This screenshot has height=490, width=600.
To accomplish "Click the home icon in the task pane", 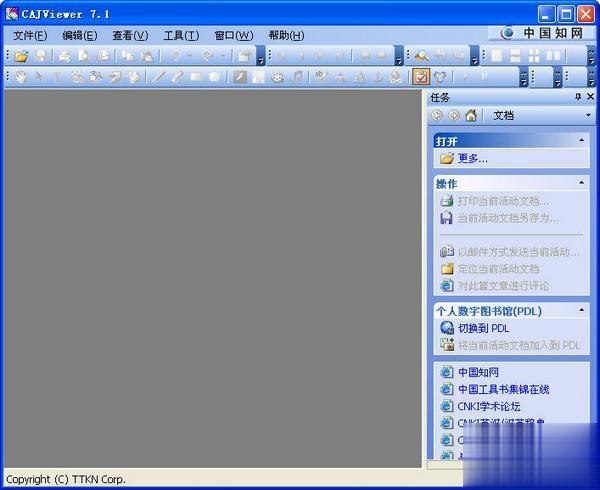I will [471, 115].
